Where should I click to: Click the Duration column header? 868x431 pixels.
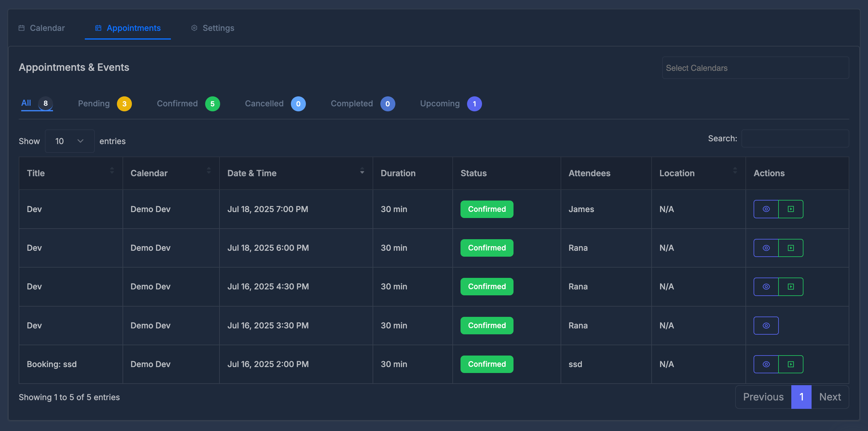412,173
